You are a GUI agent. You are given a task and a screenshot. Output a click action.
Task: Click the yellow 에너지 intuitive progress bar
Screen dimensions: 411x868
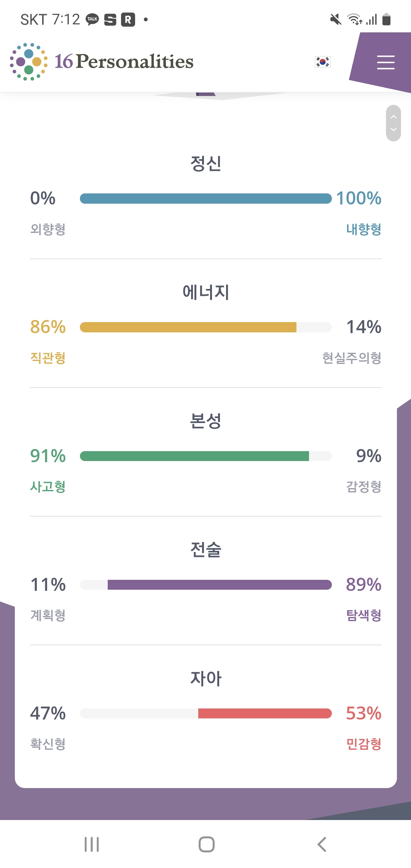click(x=188, y=327)
